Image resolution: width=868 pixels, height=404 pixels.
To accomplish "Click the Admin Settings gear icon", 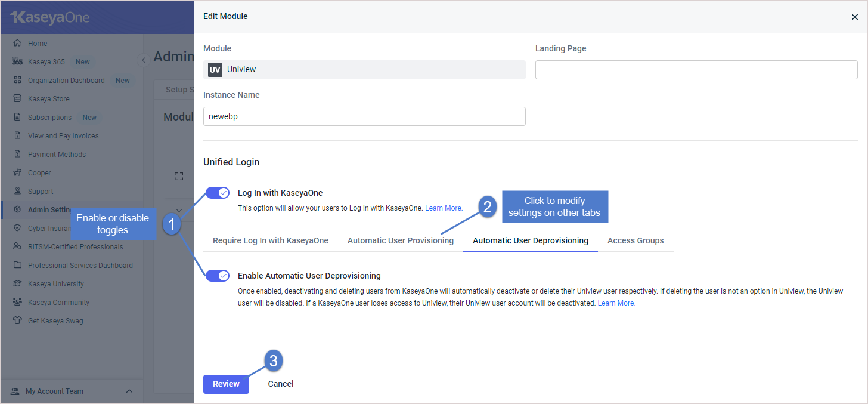I will pyautogui.click(x=17, y=209).
